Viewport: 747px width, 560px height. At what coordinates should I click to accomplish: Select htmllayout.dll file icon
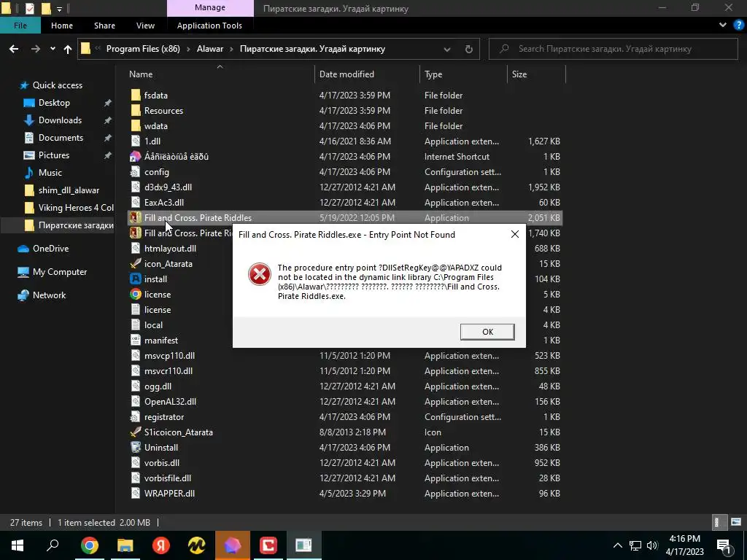click(x=136, y=248)
